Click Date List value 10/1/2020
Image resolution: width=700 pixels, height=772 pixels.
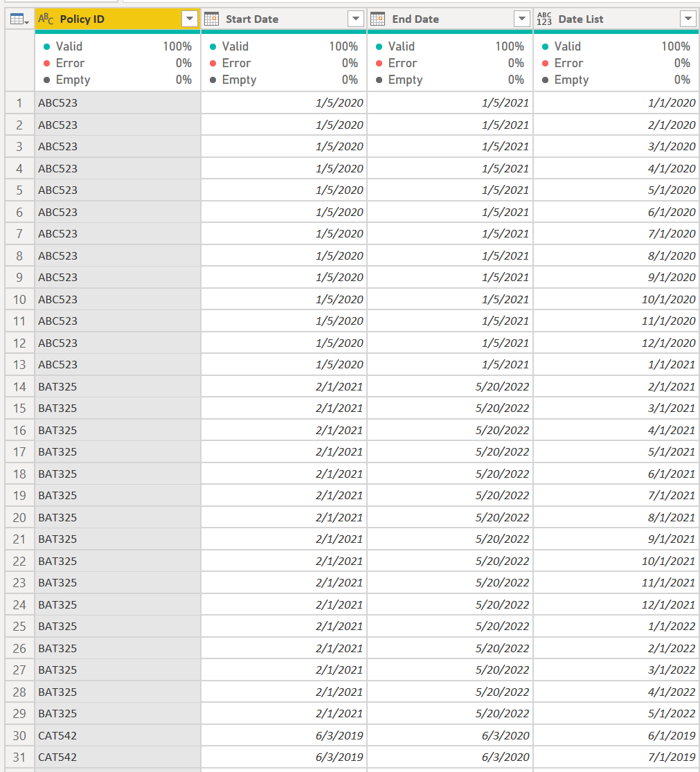pyautogui.click(x=616, y=299)
